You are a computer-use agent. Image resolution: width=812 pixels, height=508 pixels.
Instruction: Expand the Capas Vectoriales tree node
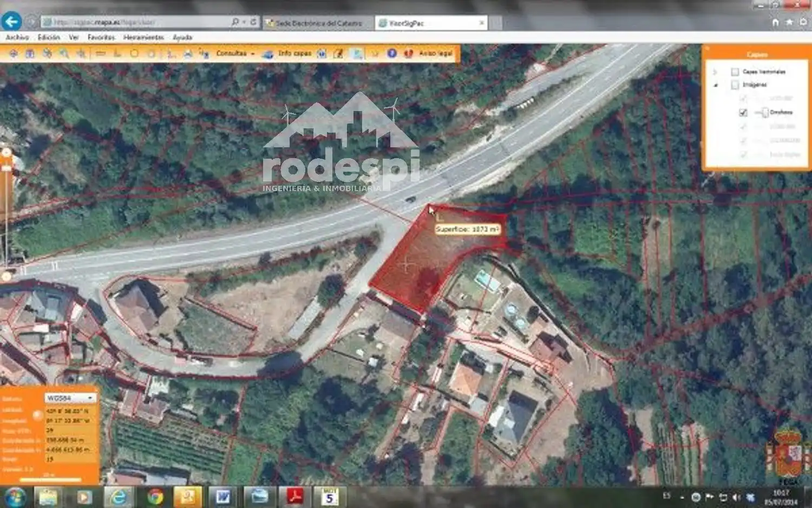coord(715,72)
